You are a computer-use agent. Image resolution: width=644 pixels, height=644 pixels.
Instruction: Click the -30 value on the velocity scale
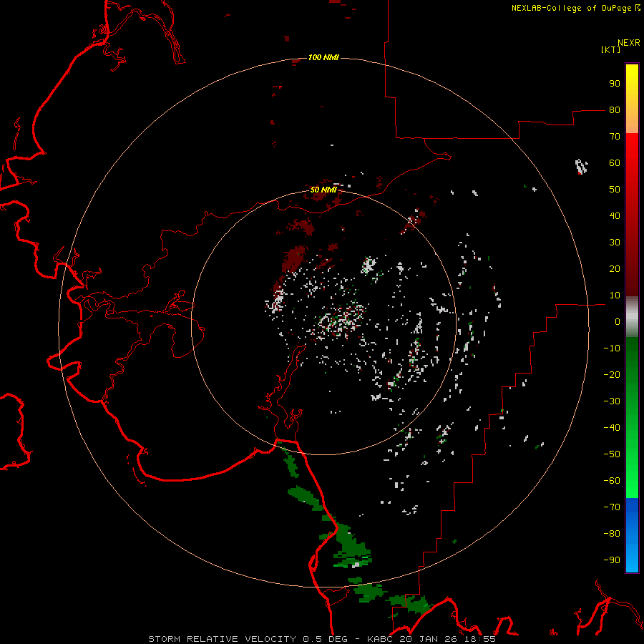pos(612,401)
